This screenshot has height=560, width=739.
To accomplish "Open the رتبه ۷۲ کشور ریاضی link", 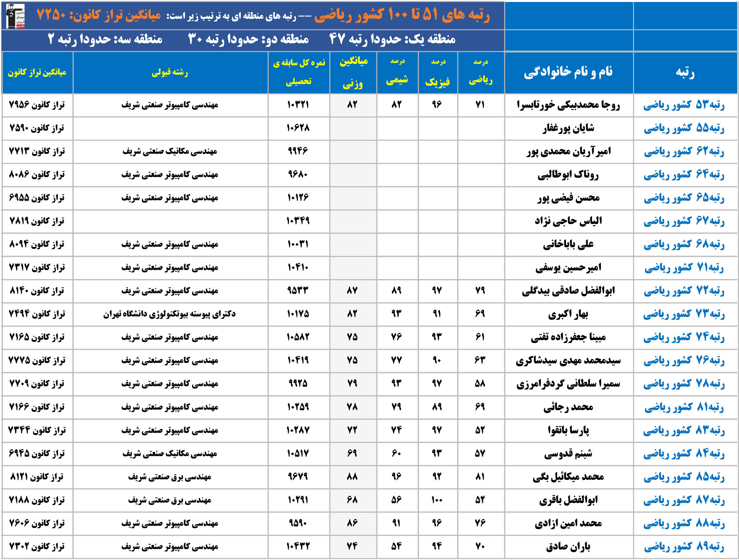I will pos(684,291).
